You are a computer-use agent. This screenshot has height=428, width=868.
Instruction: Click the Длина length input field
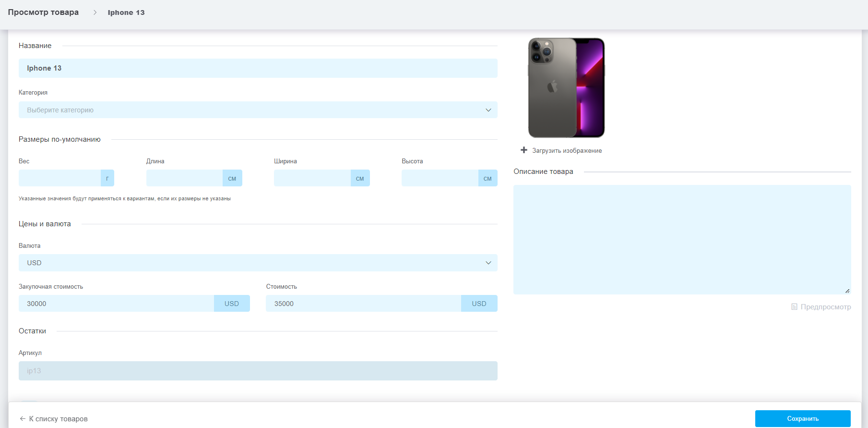pyautogui.click(x=184, y=178)
